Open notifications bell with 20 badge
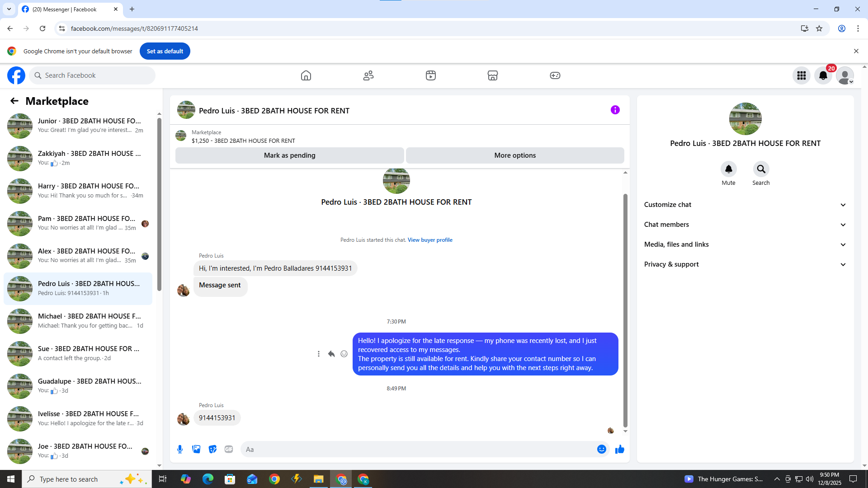The width and height of the screenshot is (868, 488). point(823,75)
